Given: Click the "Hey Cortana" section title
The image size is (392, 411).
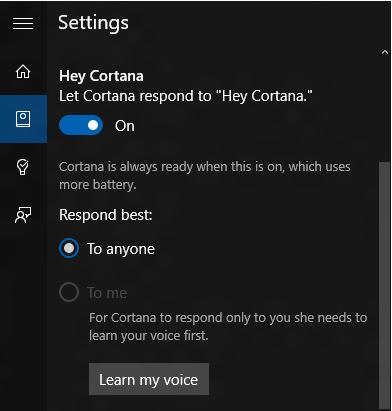Looking at the screenshot, I should [101, 76].
